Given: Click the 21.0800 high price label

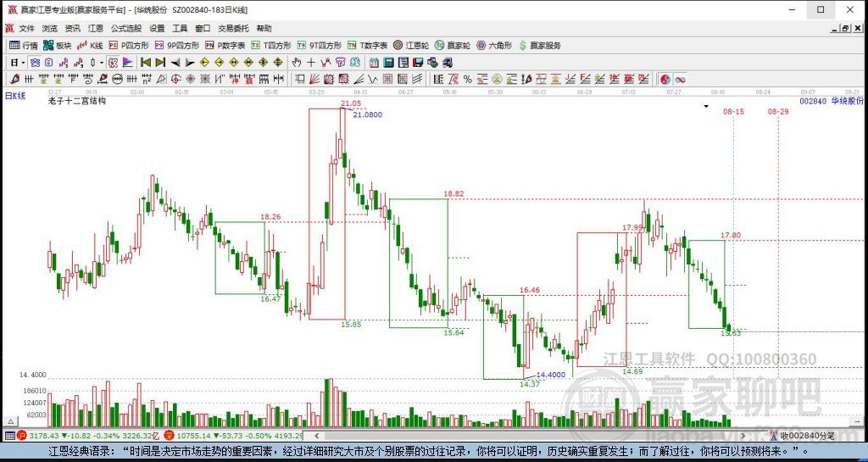Looking at the screenshot, I should (x=368, y=114).
